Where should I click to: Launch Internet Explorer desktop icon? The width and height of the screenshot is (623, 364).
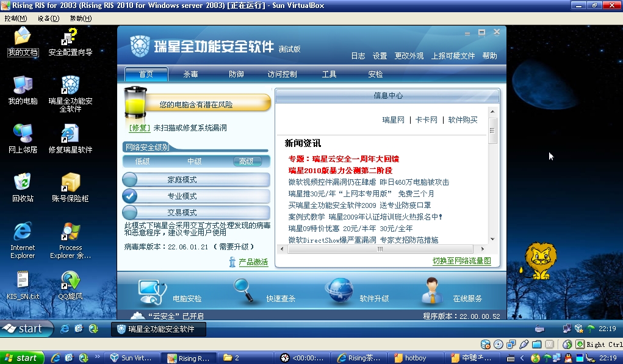point(23,241)
